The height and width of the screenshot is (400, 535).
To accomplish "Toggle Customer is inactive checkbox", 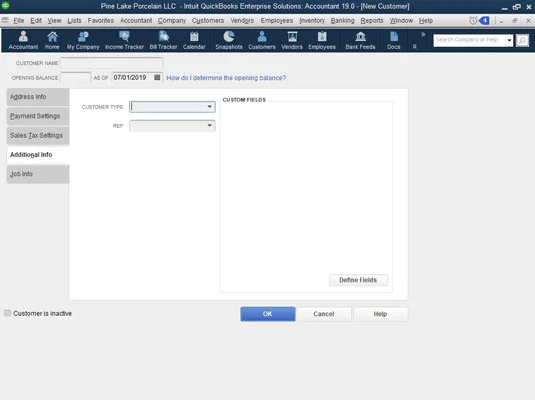I will pyautogui.click(x=8, y=313).
